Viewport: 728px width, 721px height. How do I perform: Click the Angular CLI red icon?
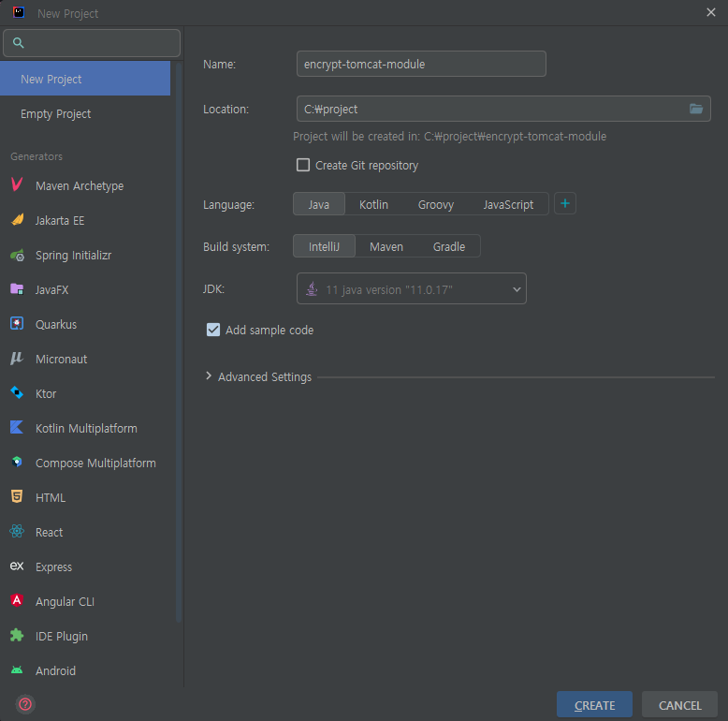[17, 601]
